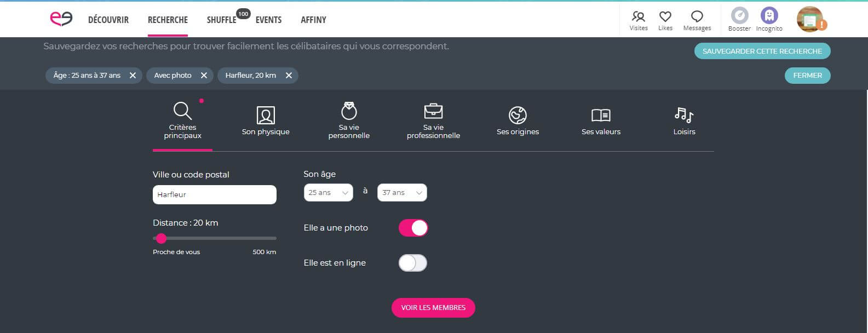Click Voir les membres button
The image size is (868, 333).
(x=433, y=308)
